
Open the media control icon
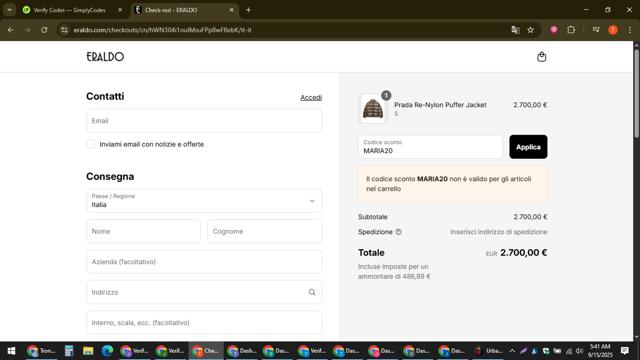[x=596, y=30]
